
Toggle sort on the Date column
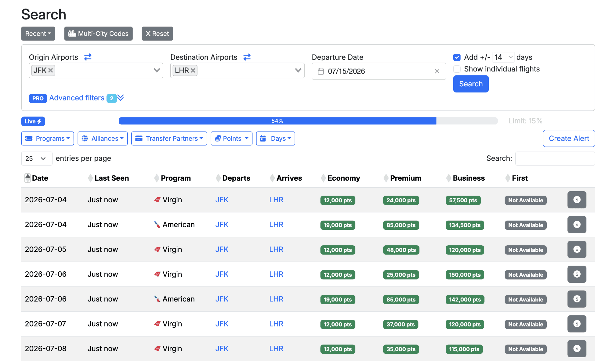coord(40,178)
